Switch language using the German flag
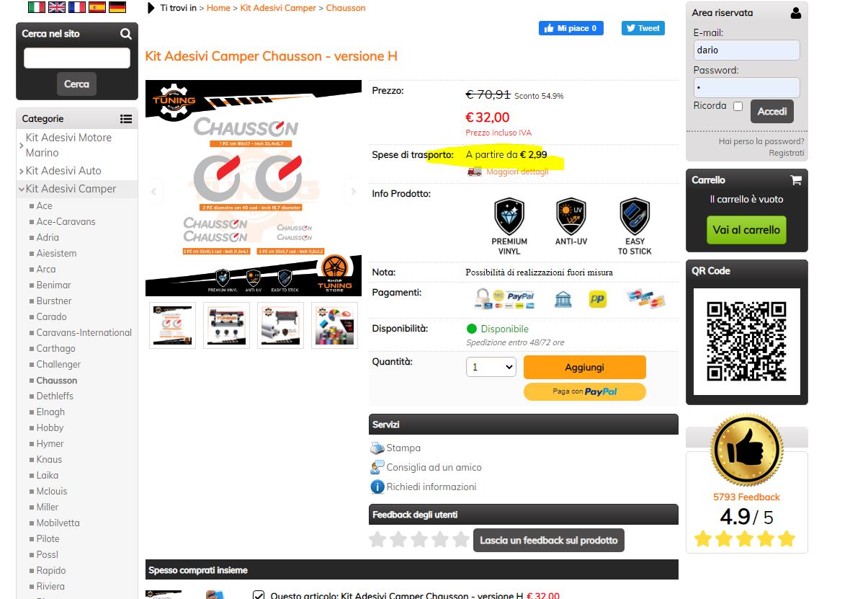868x599 pixels. click(x=117, y=7)
